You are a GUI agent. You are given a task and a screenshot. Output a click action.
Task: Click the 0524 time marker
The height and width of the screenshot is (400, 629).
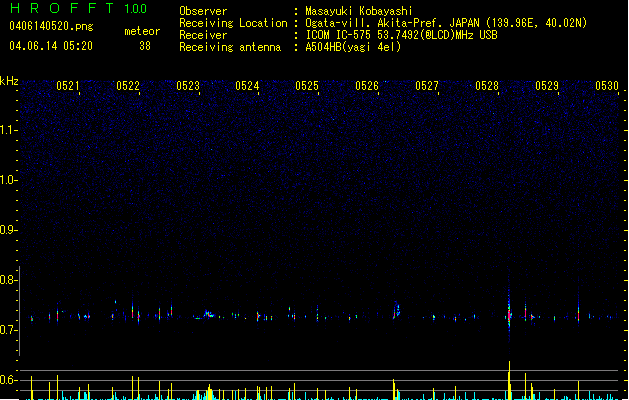point(247,86)
